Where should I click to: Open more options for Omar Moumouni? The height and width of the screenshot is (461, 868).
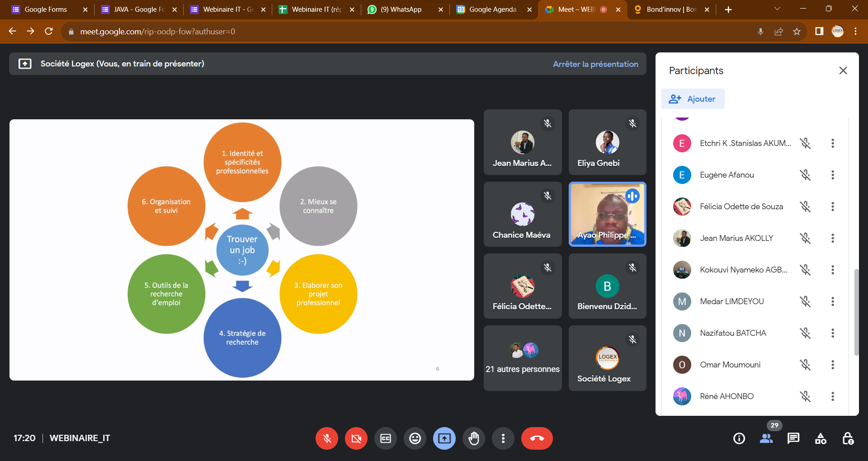[x=832, y=365]
